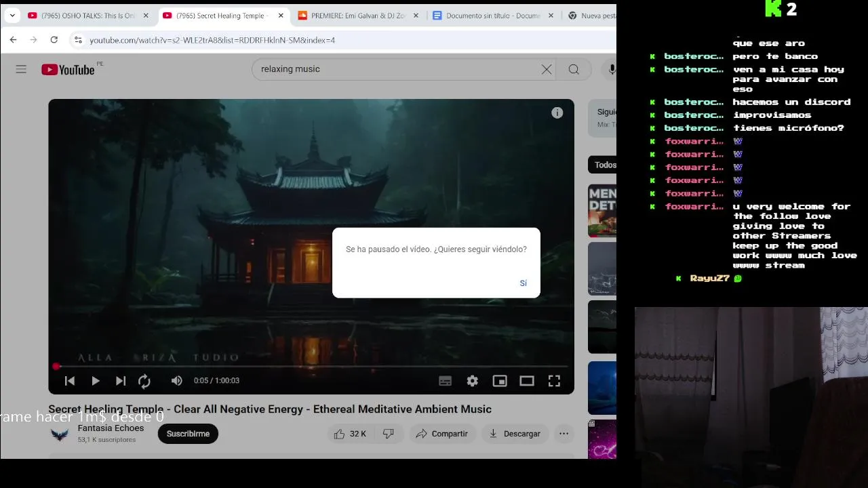This screenshot has height=488, width=868.
Task: Skip to the next video
Action: coord(120,381)
